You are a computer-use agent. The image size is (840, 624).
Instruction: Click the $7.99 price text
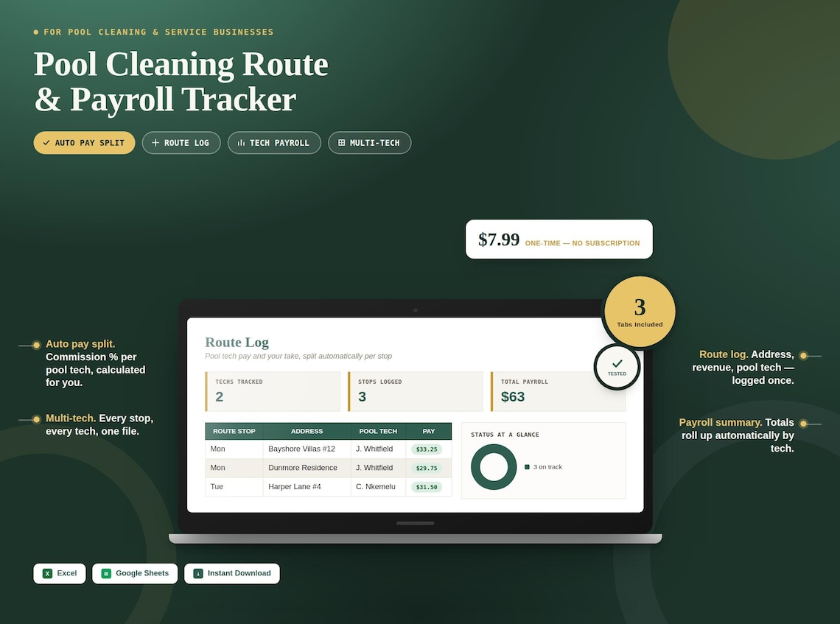click(x=499, y=239)
